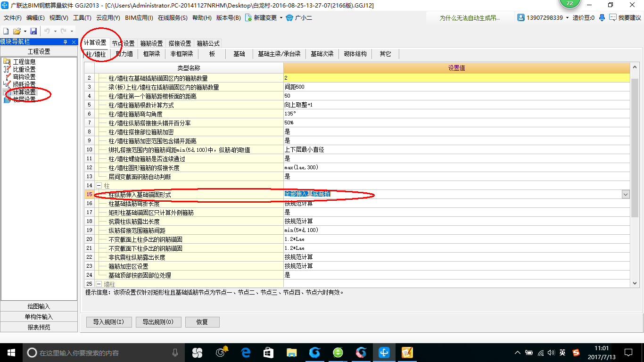
Task: Click the New file icon in toolbar
Action: pyautogui.click(x=6, y=31)
